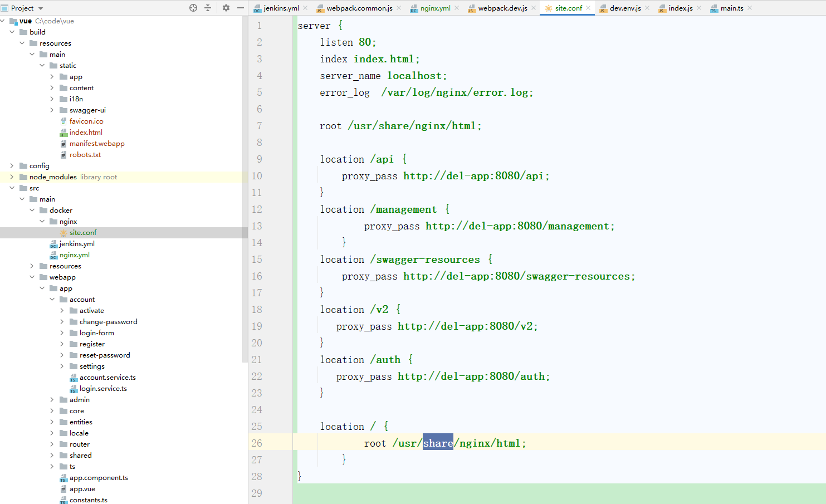826x504 pixels.
Task: Expand the node_modules folder
Action: [x=12, y=177]
